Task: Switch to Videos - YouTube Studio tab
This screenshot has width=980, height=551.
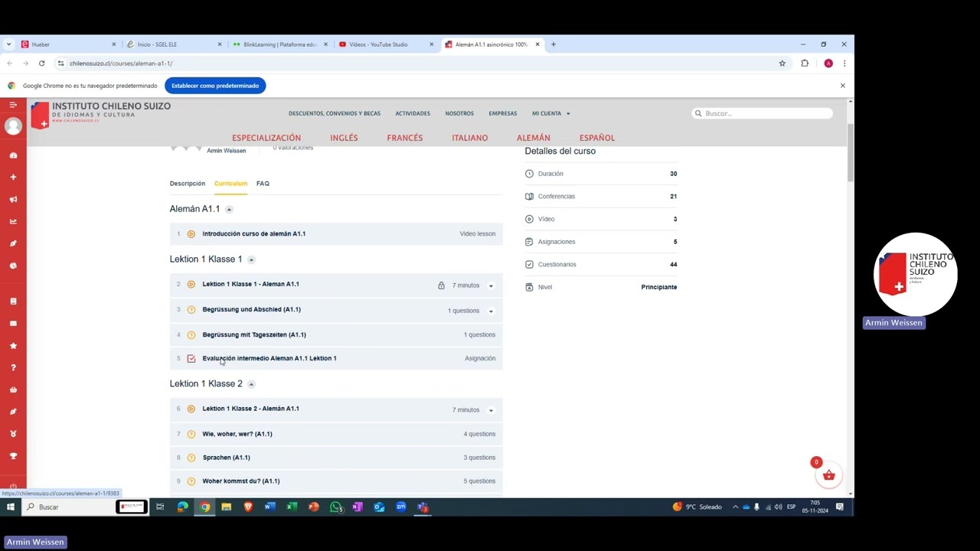Action: coord(385,44)
